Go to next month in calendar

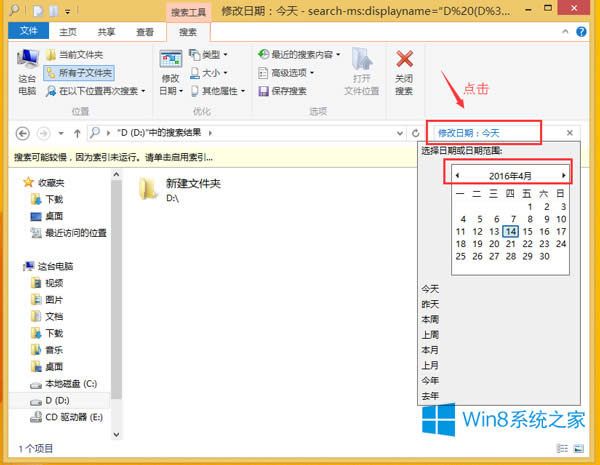click(x=564, y=175)
